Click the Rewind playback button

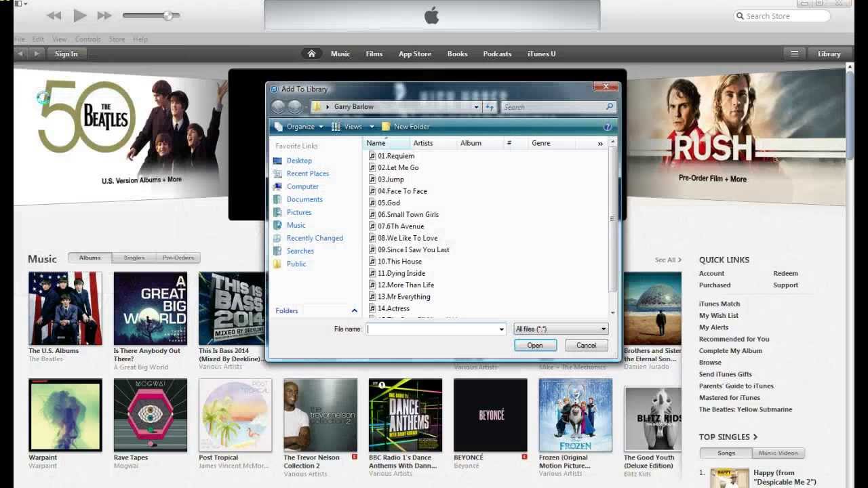tap(54, 15)
